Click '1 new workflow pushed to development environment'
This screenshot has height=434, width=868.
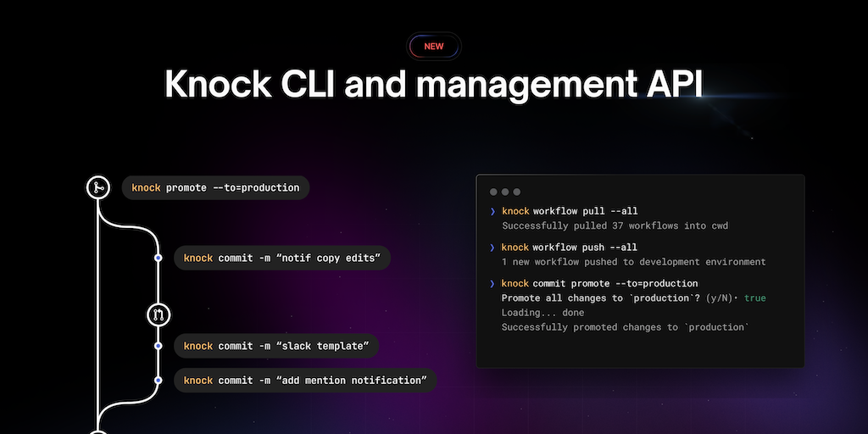pos(634,262)
